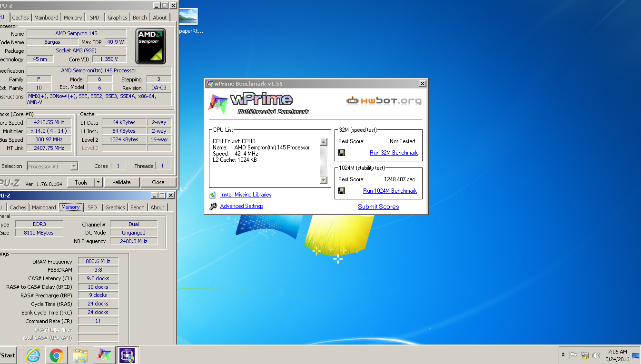
Task: Click the save icon under 32M speed test
Action: pyautogui.click(x=342, y=153)
